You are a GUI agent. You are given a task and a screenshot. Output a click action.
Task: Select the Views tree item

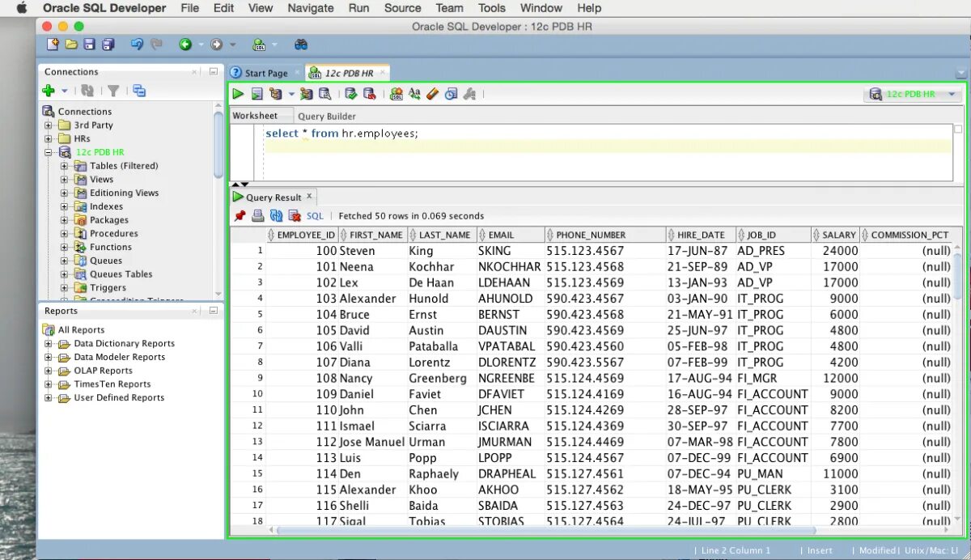(102, 180)
